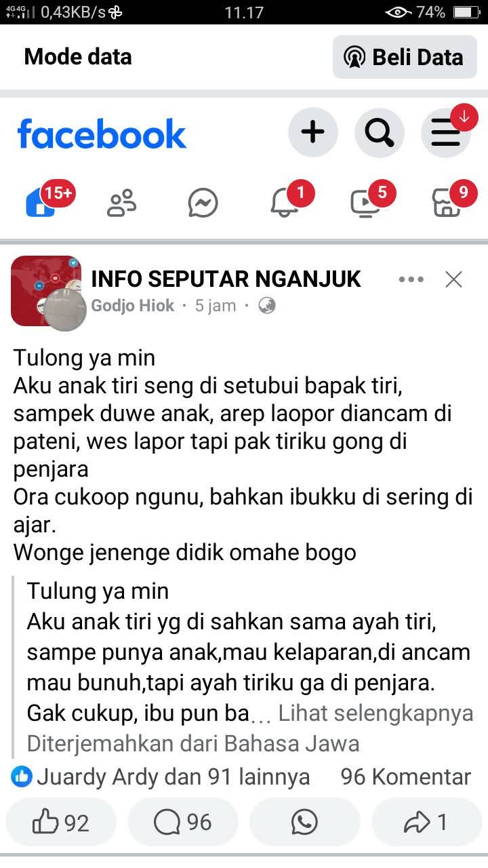
Task: Open comments via comment bubble button
Action: (x=183, y=823)
